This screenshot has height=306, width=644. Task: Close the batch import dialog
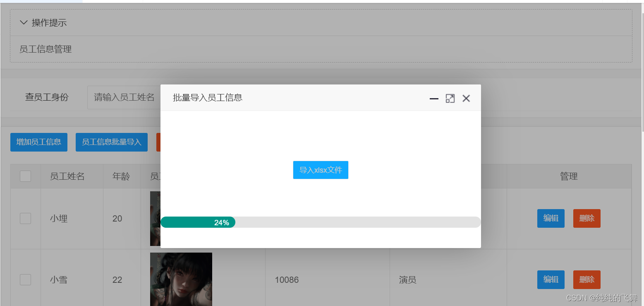[466, 98]
